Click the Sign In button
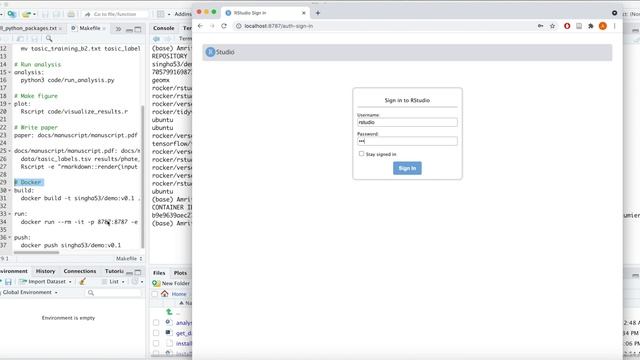Viewport: 640px width, 360px height. pyautogui.click(x=407, y=168)
